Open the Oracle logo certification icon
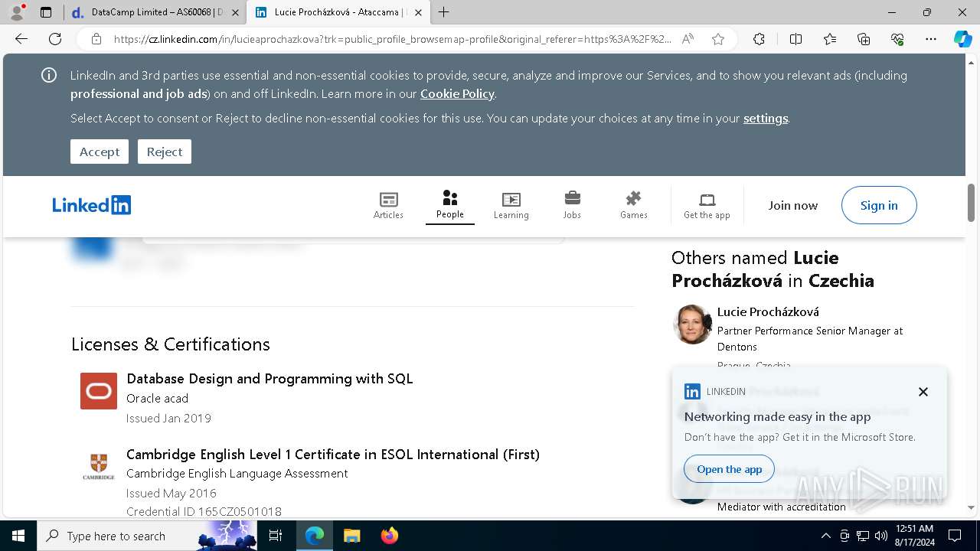 coord(99,391)
